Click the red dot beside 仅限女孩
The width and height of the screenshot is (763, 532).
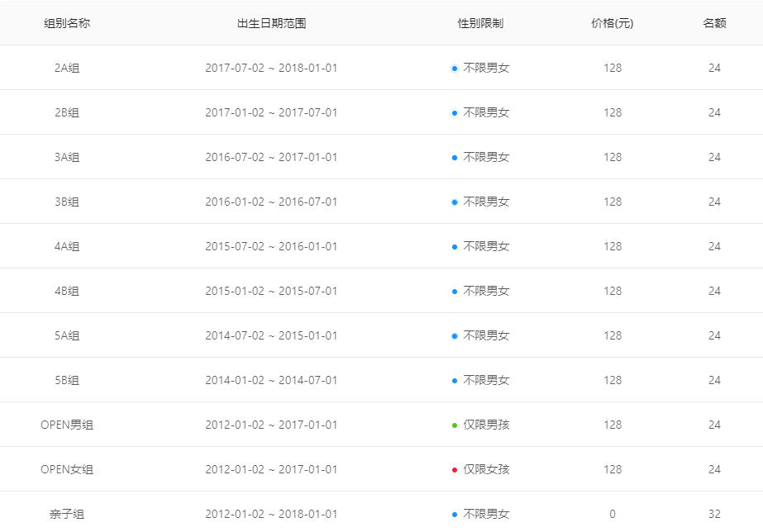[x=455, y=470]
